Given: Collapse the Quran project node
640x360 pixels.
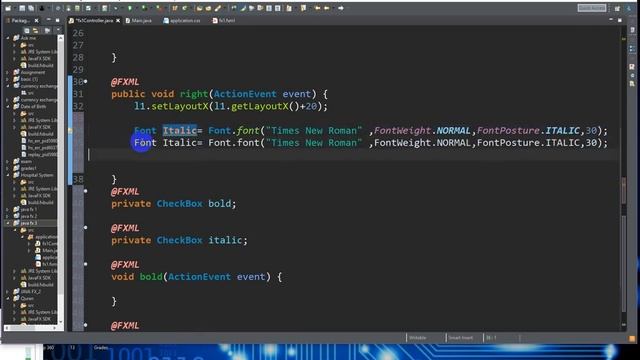Looking at the screenshot, I should pos(8,299).
